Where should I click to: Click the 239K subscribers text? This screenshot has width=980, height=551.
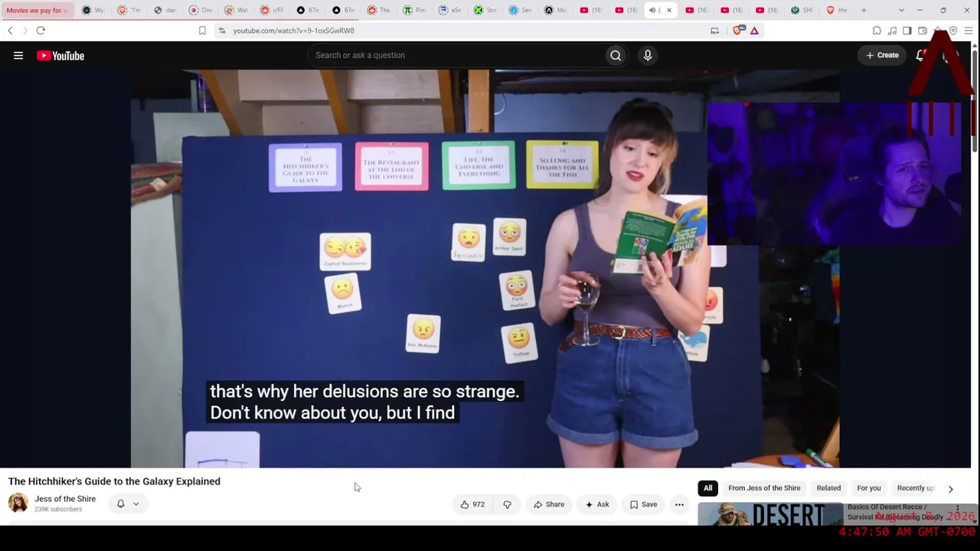point(58,510)
